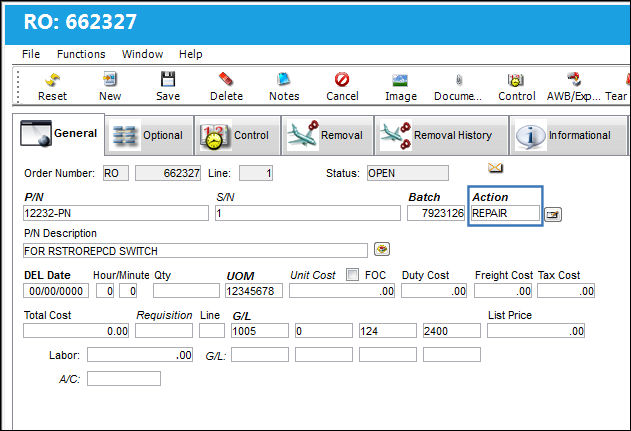Click the order number field 662327

pyautogui.click(x=168, y=173)
